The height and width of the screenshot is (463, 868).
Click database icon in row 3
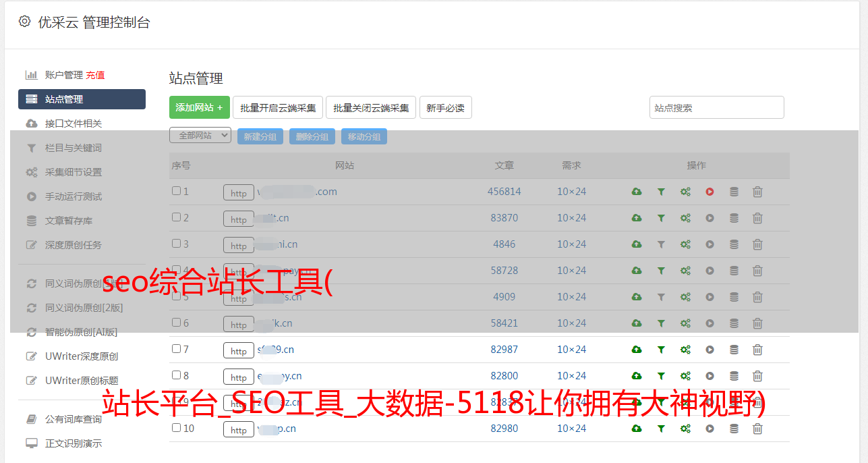click(734, 244)
